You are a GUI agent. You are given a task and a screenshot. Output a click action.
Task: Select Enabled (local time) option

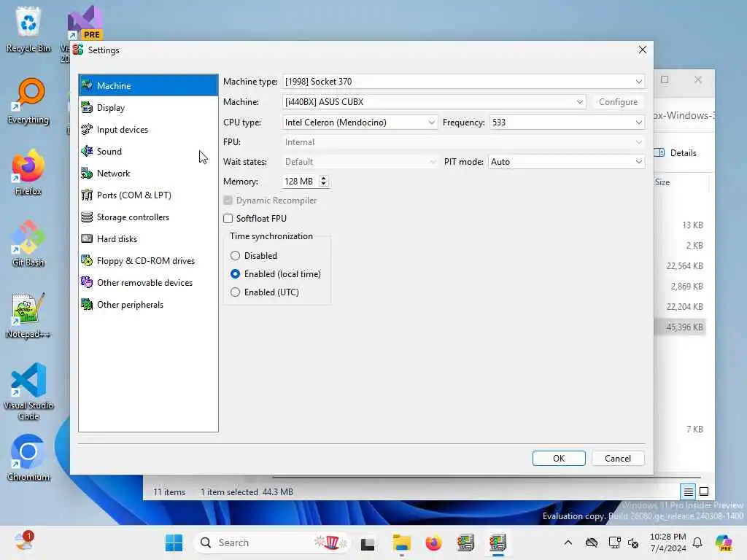click(x=236, y=274)
